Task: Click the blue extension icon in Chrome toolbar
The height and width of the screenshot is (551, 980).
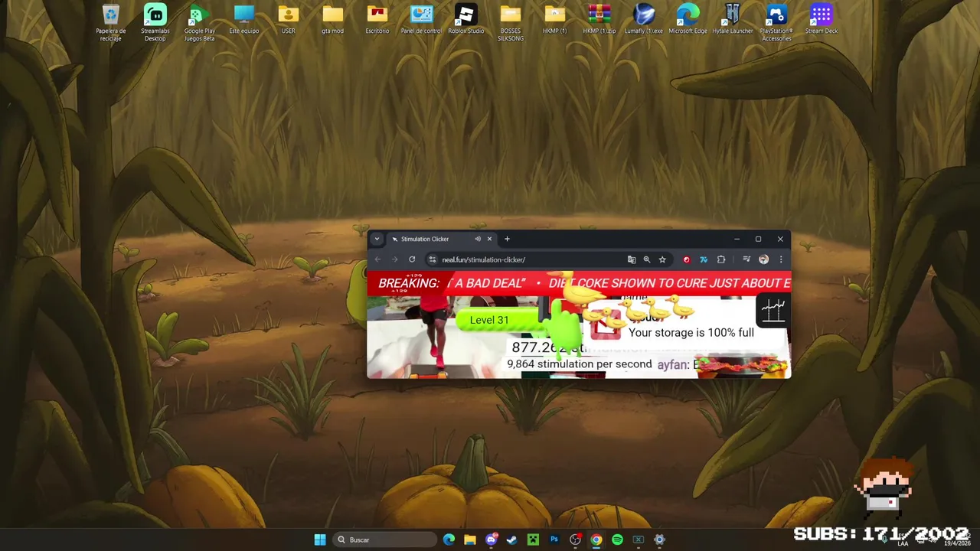Action: tap(704, 259)
